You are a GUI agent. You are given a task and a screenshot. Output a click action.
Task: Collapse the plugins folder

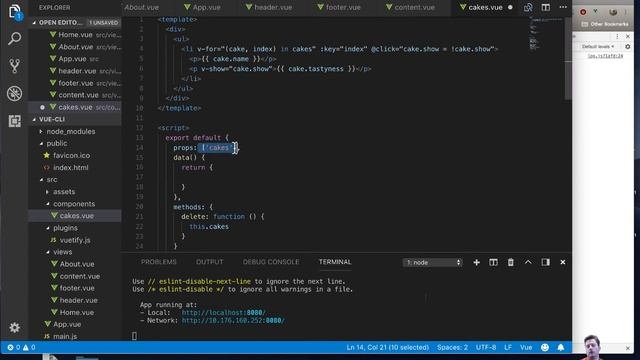click(x=47, y=228)
